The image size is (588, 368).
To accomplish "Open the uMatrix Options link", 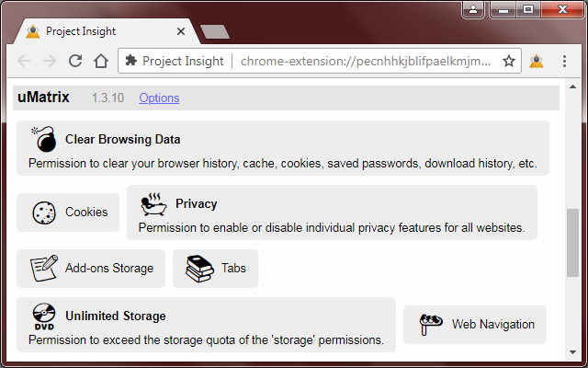I will click(159, 98).
